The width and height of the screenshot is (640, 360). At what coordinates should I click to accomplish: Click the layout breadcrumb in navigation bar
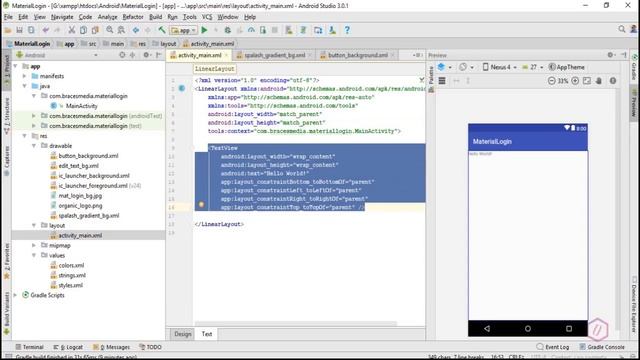(164, 44)
